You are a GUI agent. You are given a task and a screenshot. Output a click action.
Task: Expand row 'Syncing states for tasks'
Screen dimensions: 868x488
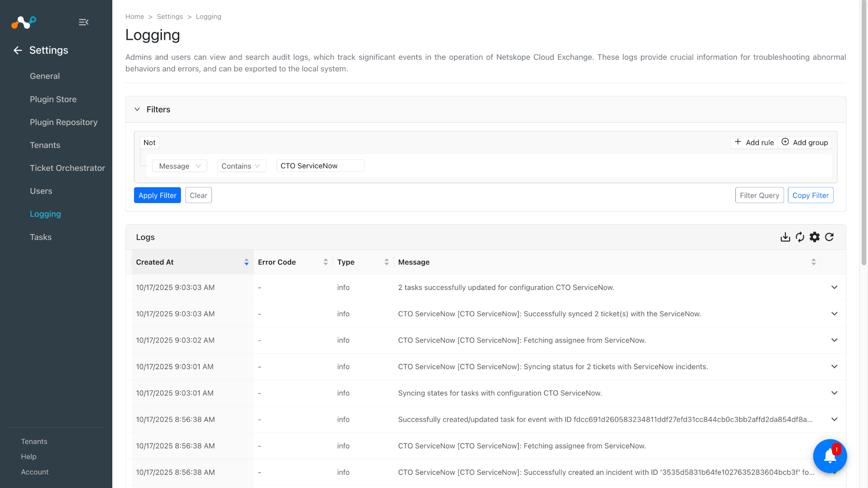(834, 393)
